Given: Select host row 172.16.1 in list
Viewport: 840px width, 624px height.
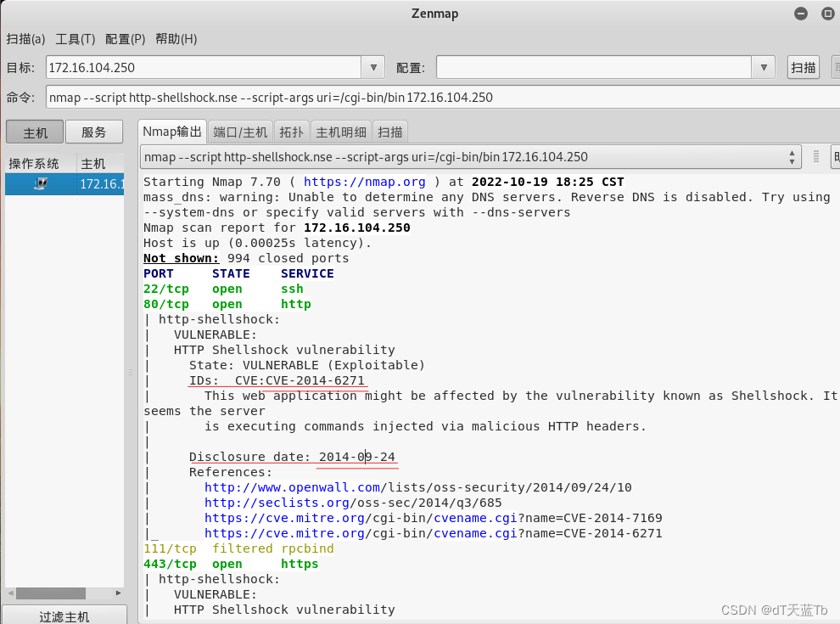Looking at the screenshot, I should click(64, 184).
